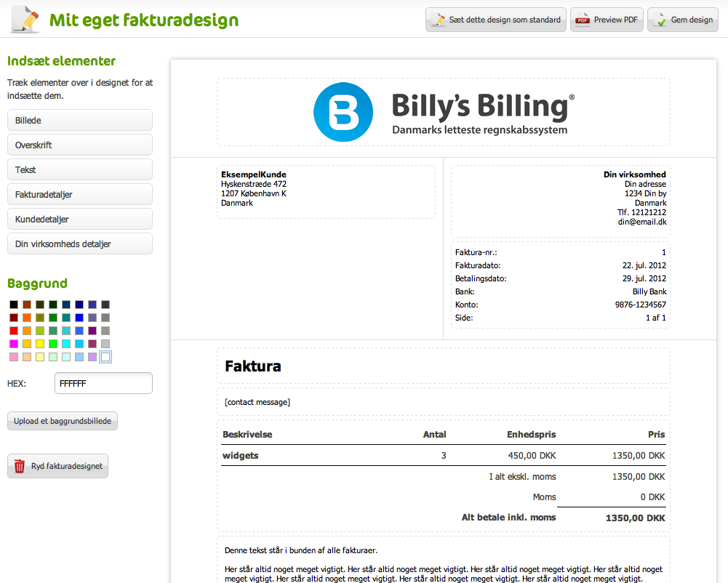Click the Hyskenstræde 472 address line

[x=254, y=184]
